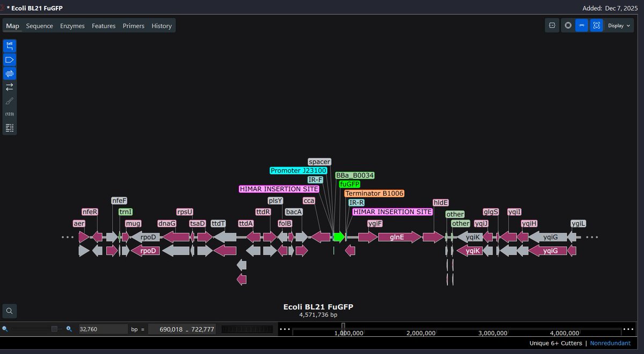Click the ygiL gene label
Viewport: 644px width, 354px height.
(579, 223)
